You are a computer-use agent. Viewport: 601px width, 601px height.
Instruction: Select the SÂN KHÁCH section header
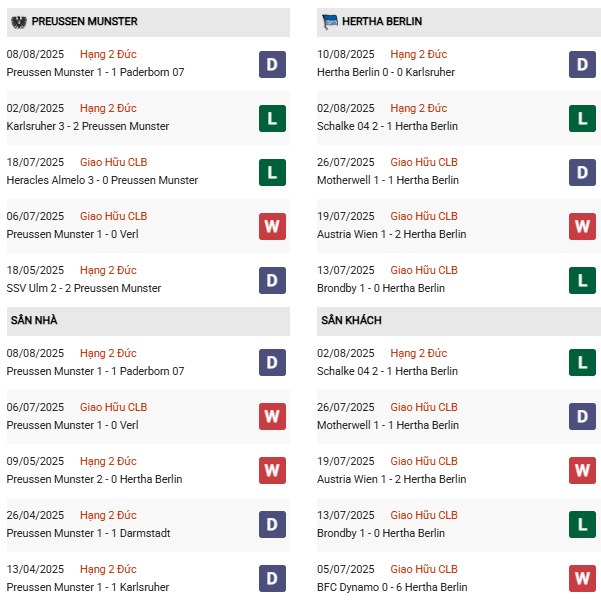[x=351, y=320]
